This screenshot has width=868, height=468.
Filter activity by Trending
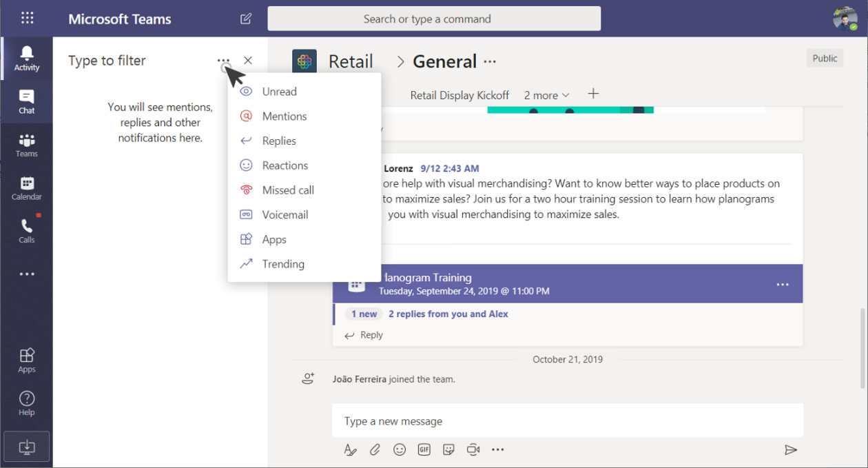tap(304, 264)
